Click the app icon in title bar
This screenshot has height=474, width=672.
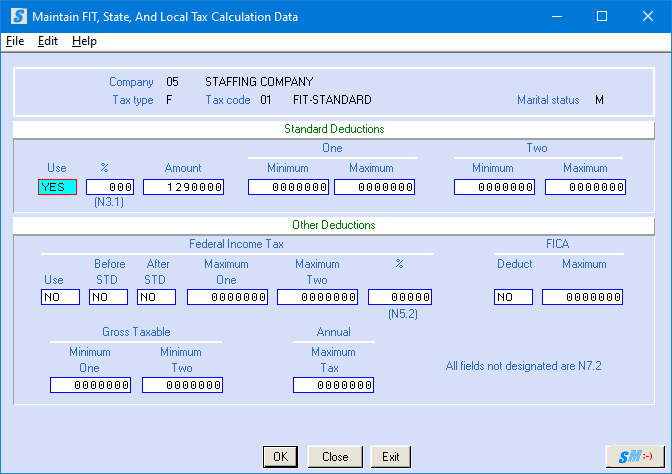pyautogui.click(x=17, y=17)
